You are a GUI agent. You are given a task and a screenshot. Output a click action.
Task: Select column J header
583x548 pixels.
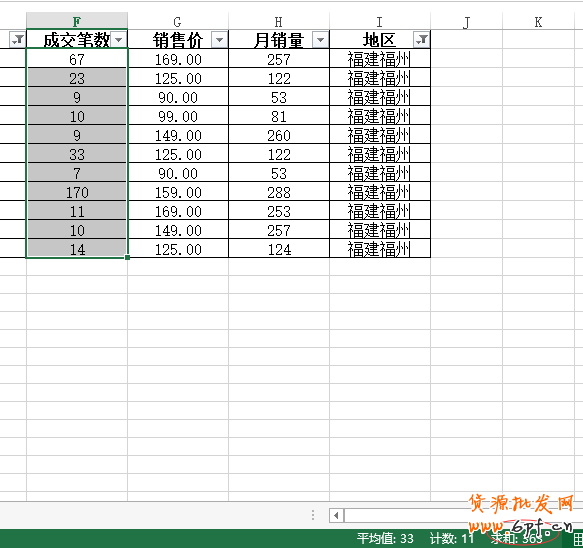(467, 21)
